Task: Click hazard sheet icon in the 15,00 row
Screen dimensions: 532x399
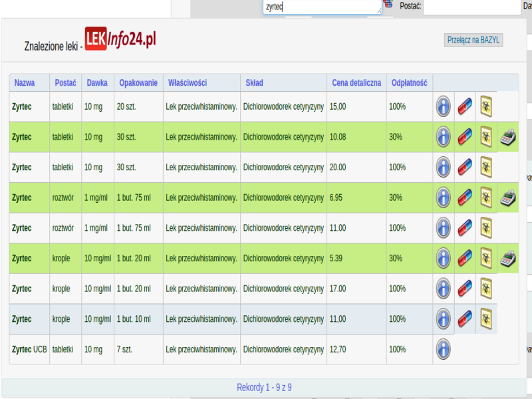Action: [x=486, y=106]
